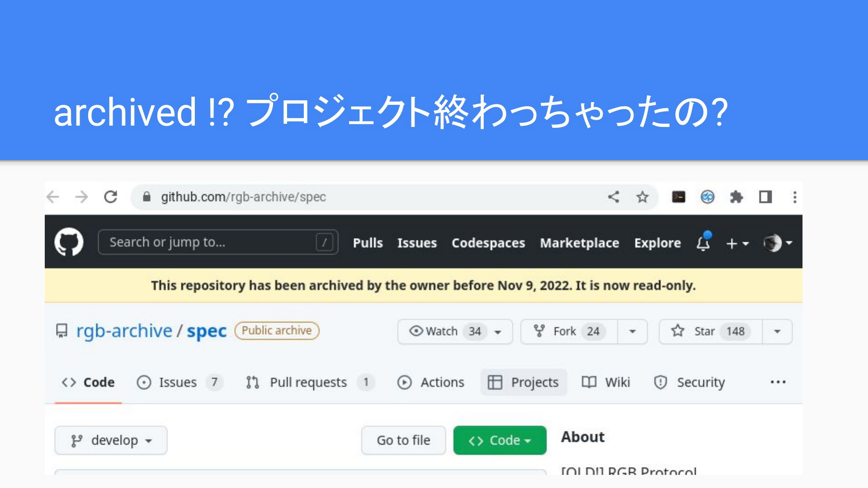Switch to the Security tab
Viewport: 868px width, 488px height.
point(689,382)
